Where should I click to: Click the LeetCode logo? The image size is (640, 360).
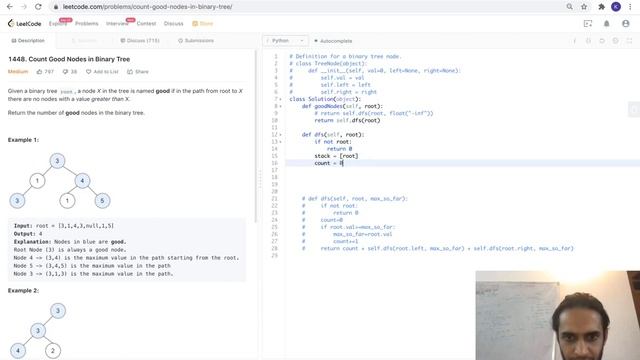[24, 24]
